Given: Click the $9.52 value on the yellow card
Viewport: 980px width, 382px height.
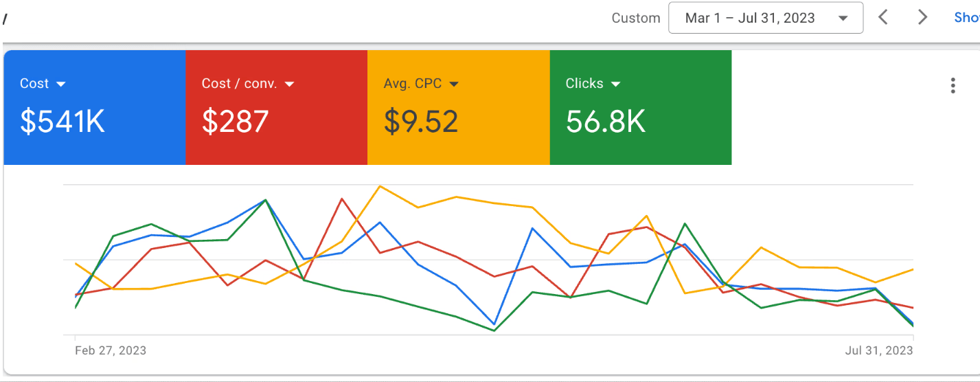Looking at the screenshot, I should (x=420, y=122).
